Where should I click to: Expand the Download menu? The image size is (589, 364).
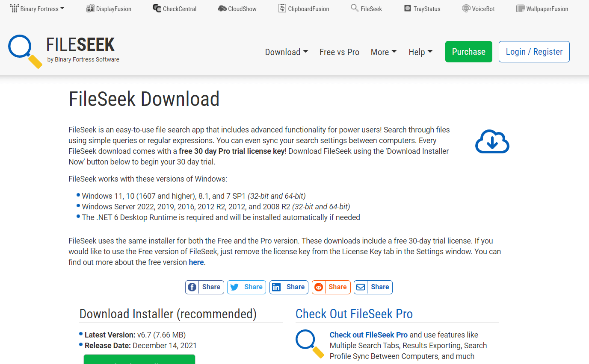[287, 52]
